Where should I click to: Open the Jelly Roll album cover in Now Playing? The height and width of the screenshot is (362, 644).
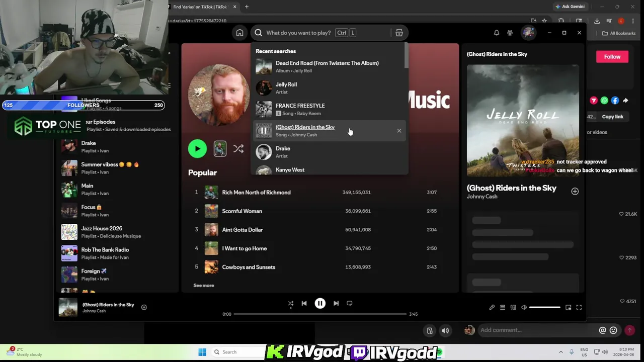[x=523, y=121]
